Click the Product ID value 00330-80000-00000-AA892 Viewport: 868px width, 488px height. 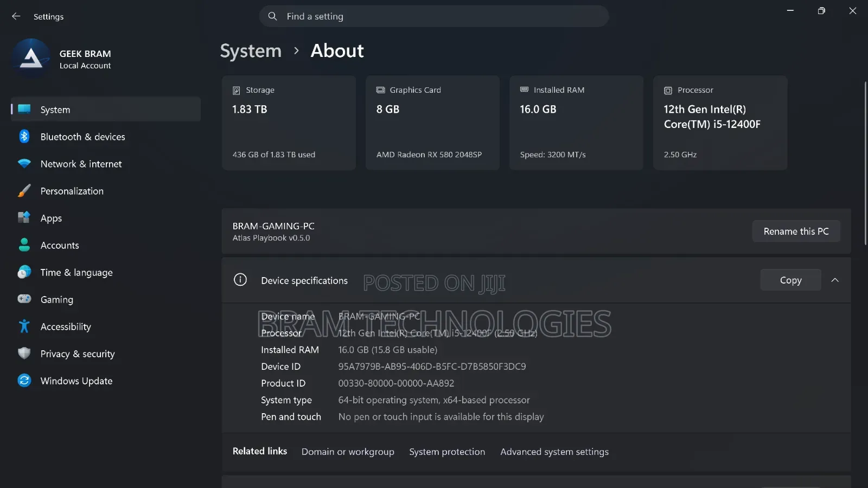[396, 383]
